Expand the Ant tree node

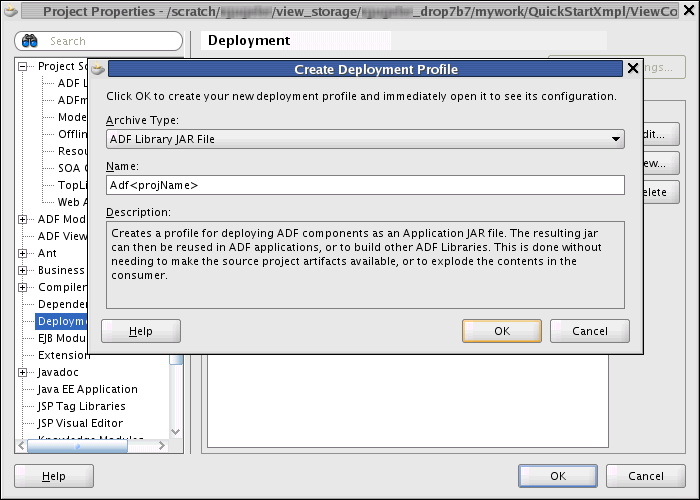click(22, 254)
